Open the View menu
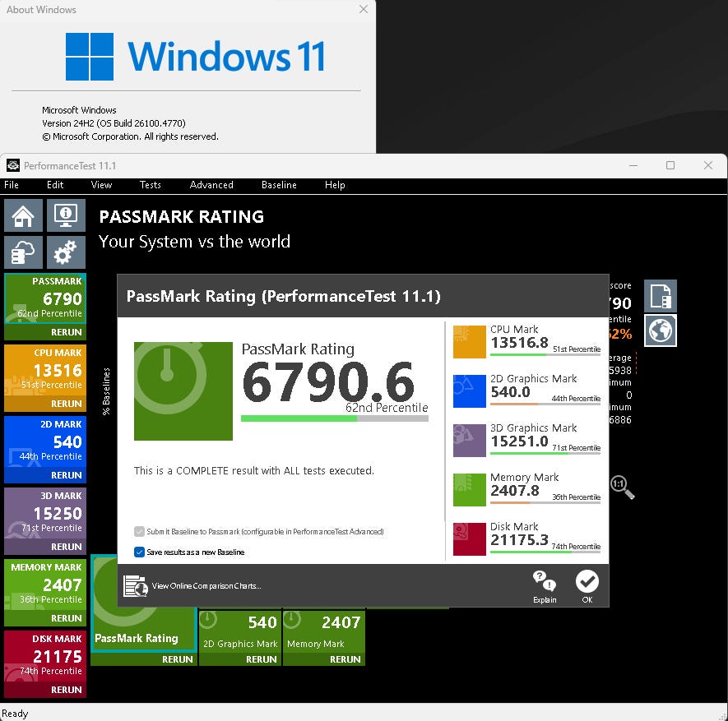The height and width of the screenshot is (721, 728). (101, 185)
